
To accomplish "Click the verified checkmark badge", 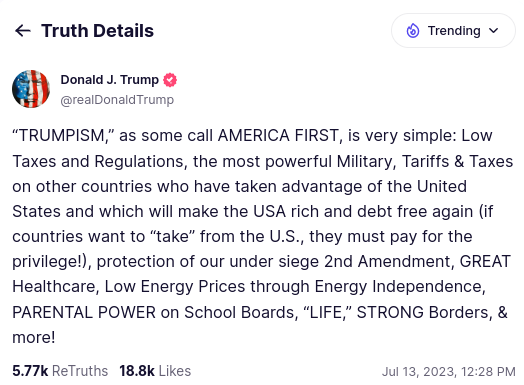I will point(170,80).
